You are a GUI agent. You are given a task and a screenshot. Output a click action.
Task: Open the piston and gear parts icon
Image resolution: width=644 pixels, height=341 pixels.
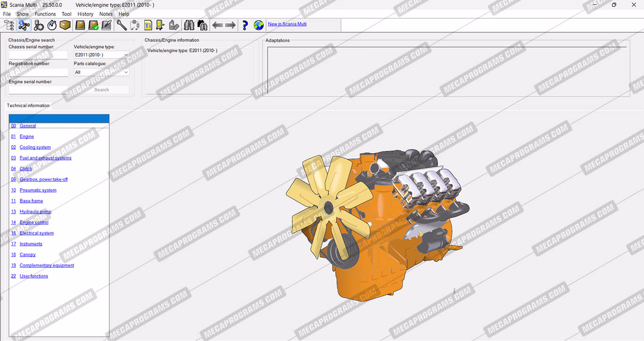coord(38,25)
